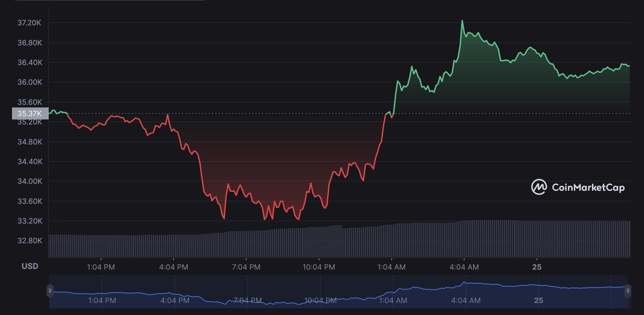Click 1:04 PM in the bottom navigator
This screenshot has height=315, width=644.
coord(102,300)
